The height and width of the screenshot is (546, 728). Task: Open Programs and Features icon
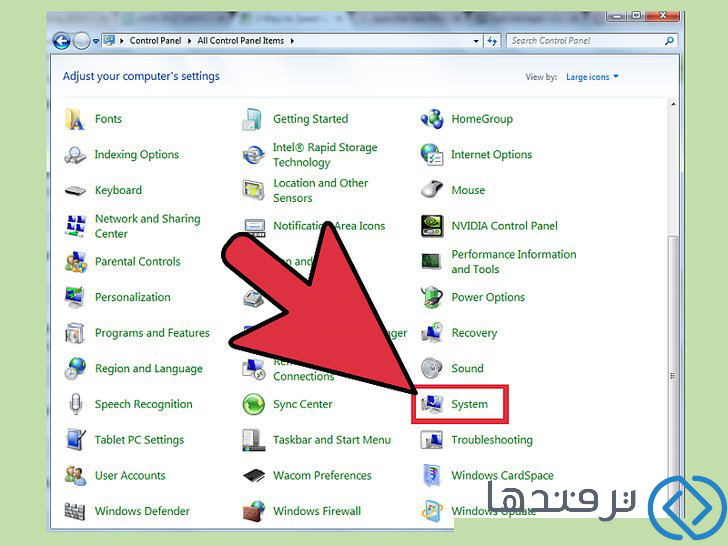point(75,333)
